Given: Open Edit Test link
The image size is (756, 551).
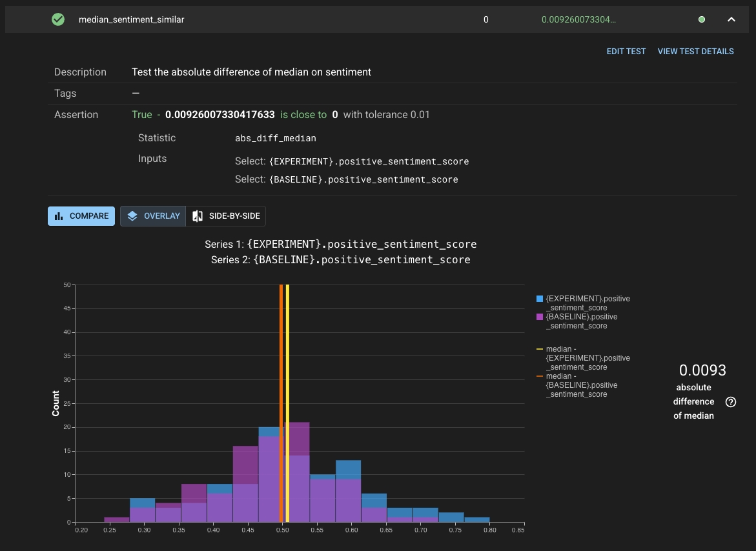Looking at the screenshot, I should [626, 51].
